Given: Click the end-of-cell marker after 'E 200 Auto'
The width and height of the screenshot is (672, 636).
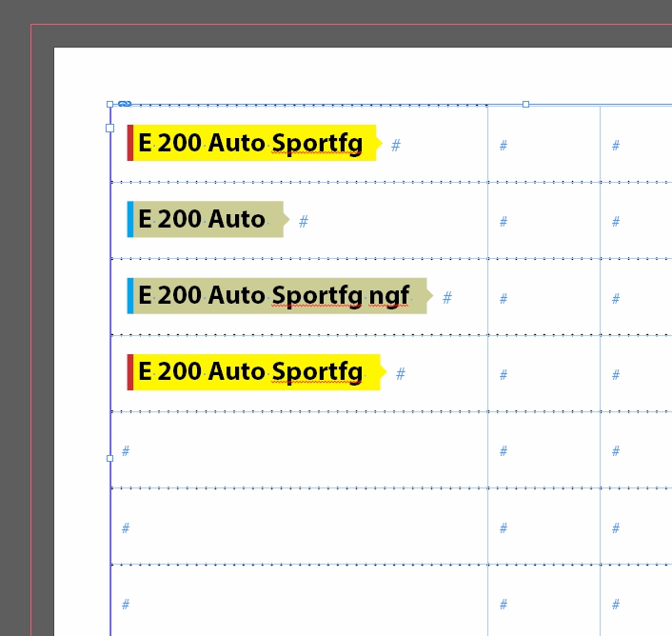Looking at the screenshot, I should 304,222.
